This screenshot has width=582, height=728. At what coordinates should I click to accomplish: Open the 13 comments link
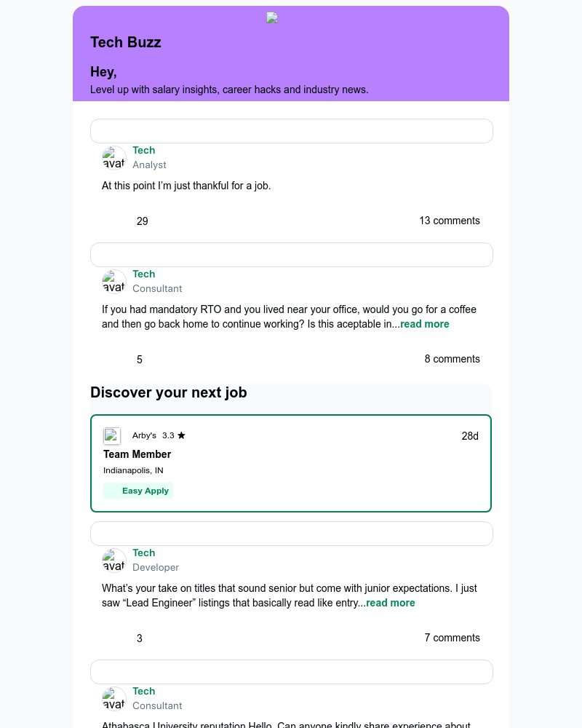pos(450,221)
